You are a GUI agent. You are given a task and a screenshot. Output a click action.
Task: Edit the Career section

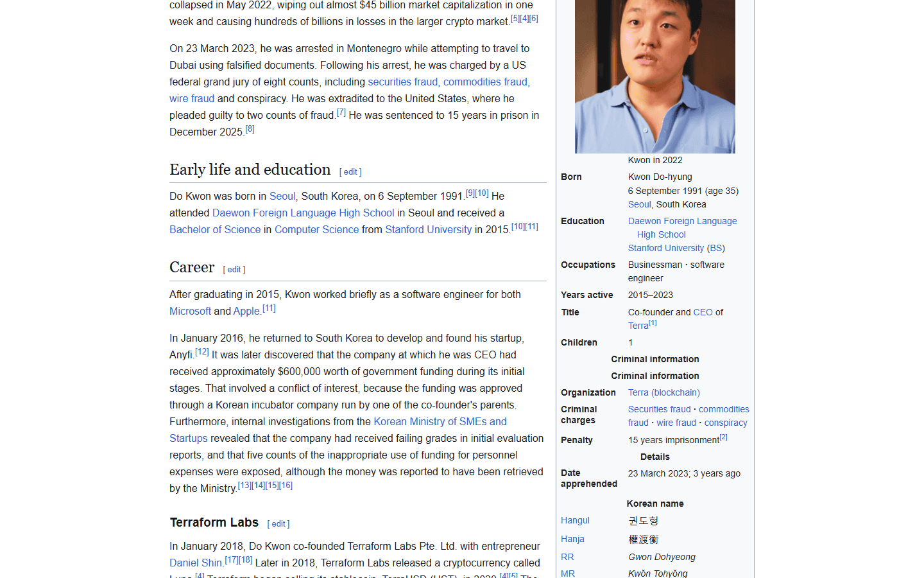click(x=234, y=270)
